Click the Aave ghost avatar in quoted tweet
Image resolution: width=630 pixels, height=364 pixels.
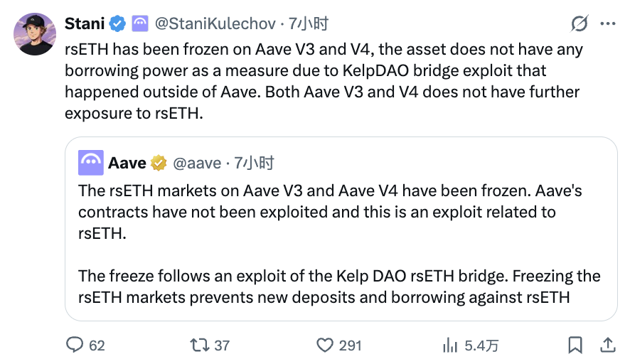(90, 163)
